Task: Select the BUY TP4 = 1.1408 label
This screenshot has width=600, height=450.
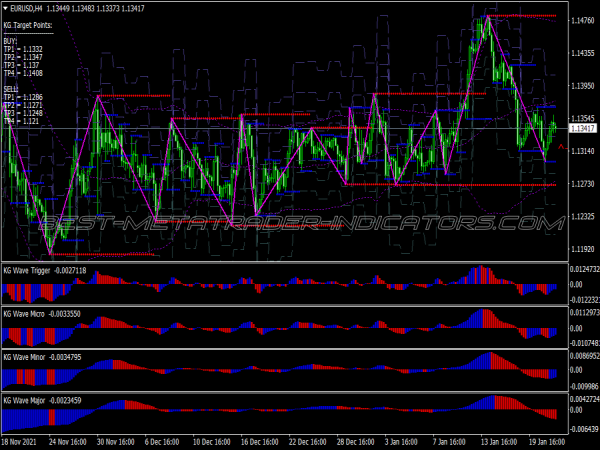Action: 23,73
